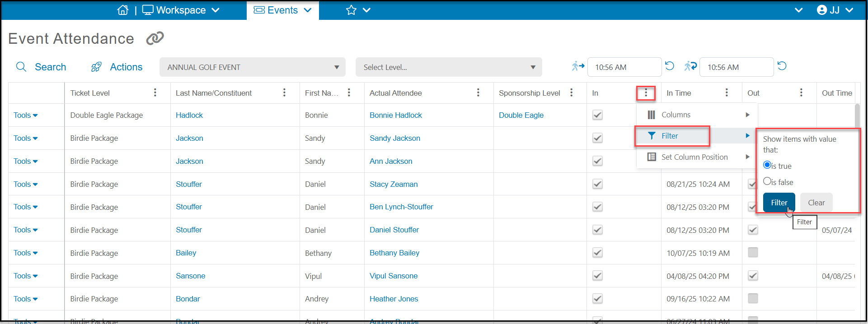Toggle Out checkbox for Daniel Stouffer
The height and width of the screenshot is (324, 868).
[x=753, y=230]
